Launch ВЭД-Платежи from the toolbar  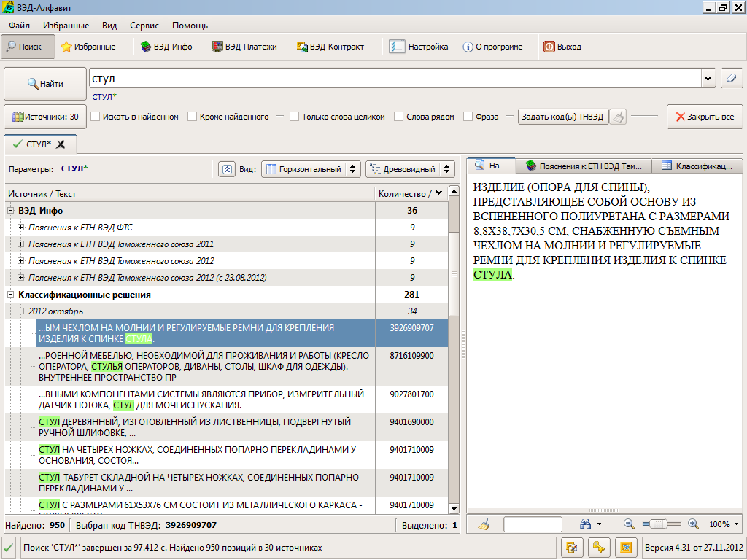pos(244,47)
